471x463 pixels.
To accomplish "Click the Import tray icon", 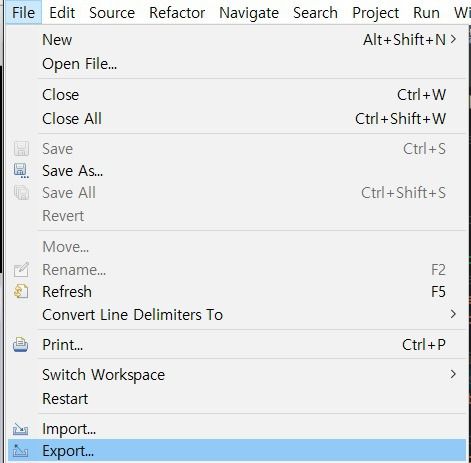I will [21, 429].
